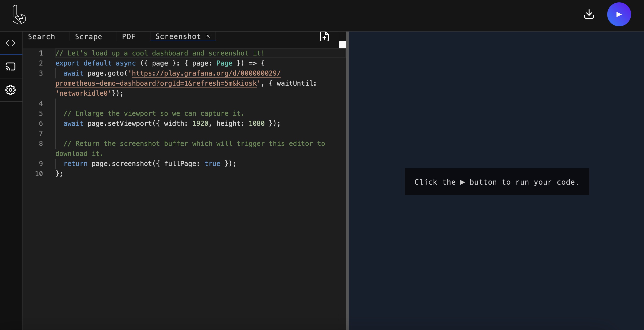The height and width of the screenshot is (330, 644).
Task: Close the Screenshot tab
Action: (x=209, y=36)
